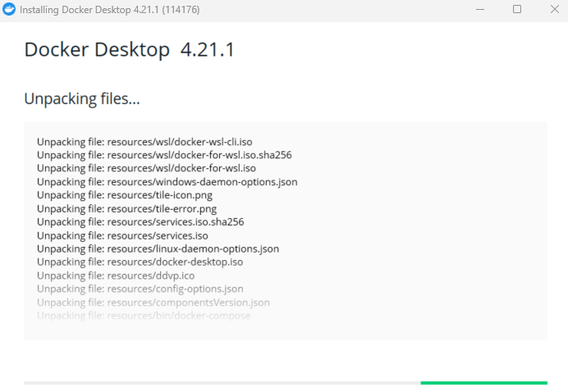Close the Docker Desktop installer
568x392 pixels.
(554, 9)
